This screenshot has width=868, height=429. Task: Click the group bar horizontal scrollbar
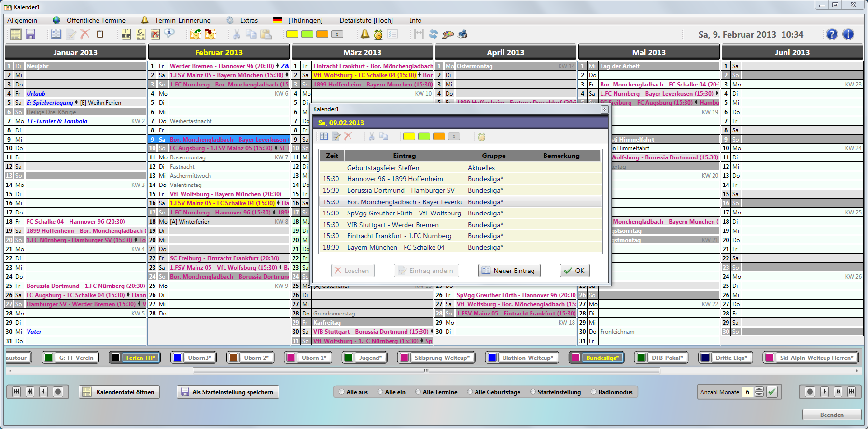point(426,371)
